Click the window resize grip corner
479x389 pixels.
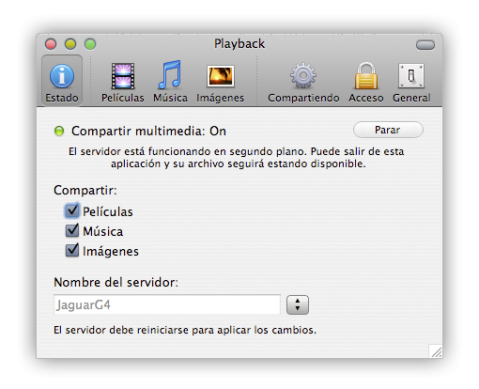click(436, 352)
